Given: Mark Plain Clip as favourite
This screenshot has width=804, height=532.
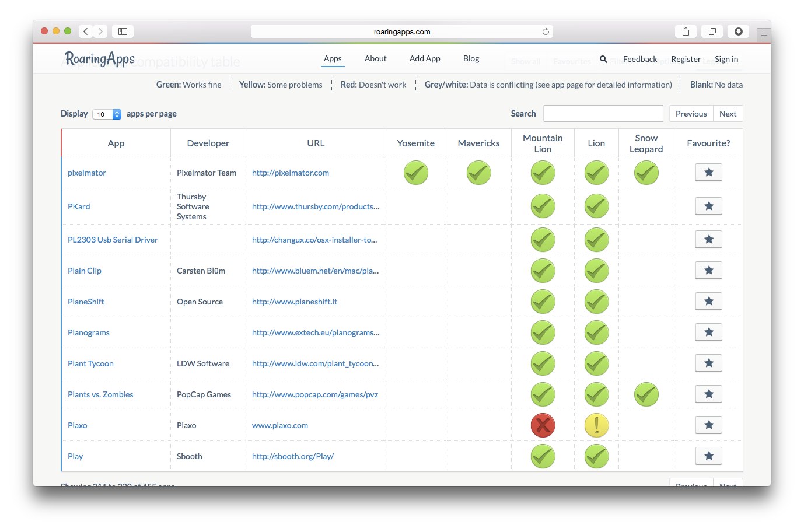Looking at the screenshot, I should [709, 271].
